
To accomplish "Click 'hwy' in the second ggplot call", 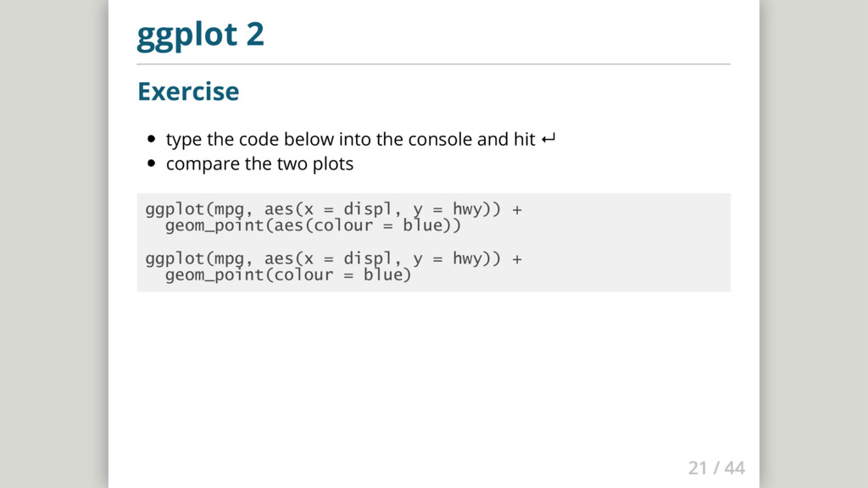I will coord(468,258).
